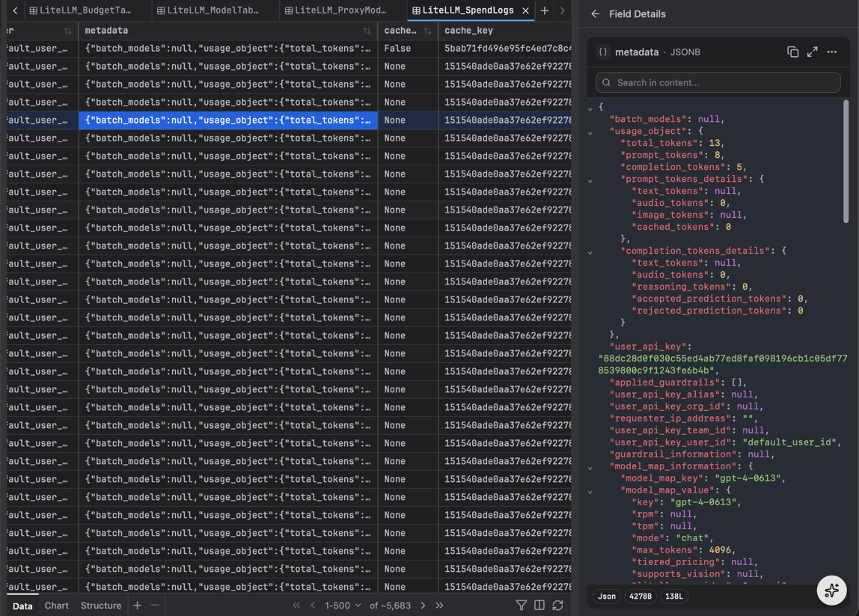The width and height of the screenshot is (859, 616).
Task: Show previous tabs with left arrow
Action: point(15,10)
